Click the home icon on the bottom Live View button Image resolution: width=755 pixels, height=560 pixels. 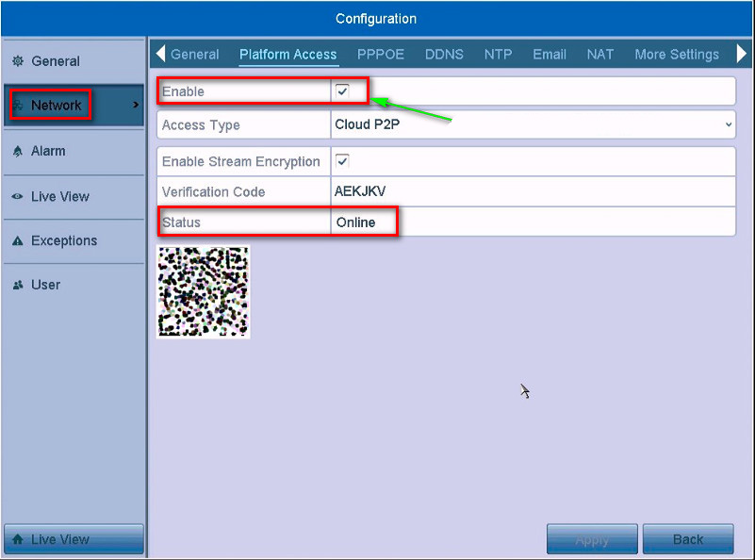18,539
